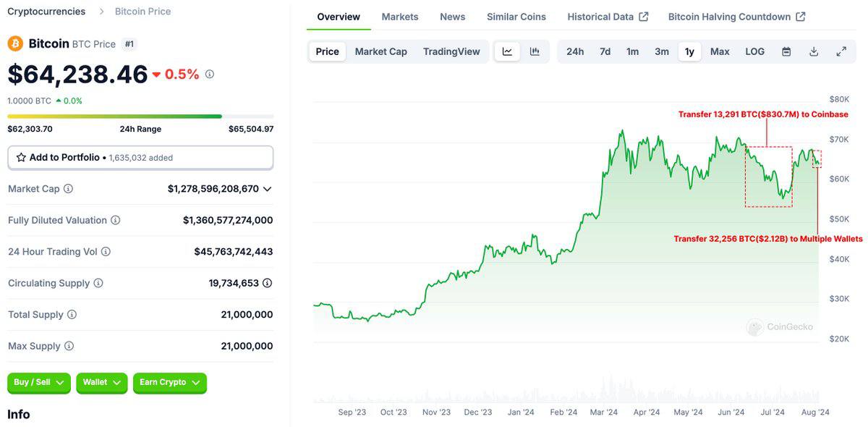Switch to candlestick chart icon

tap(535, 51)
